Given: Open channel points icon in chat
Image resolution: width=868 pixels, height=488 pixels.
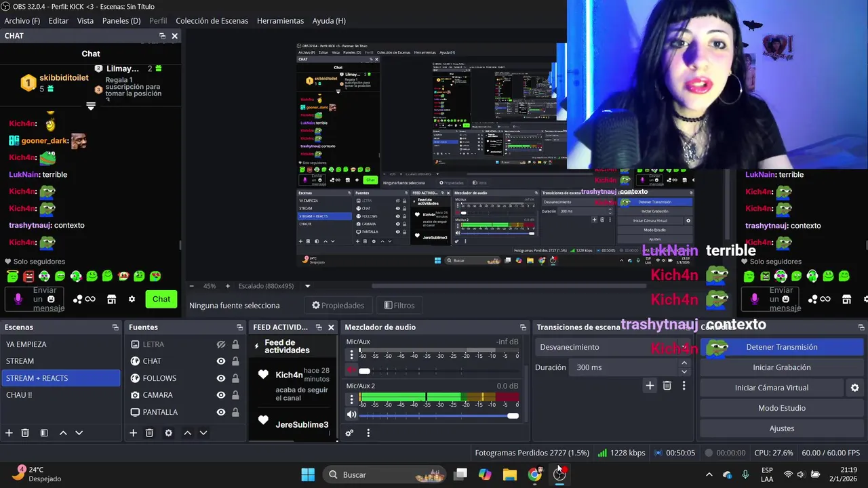Looking at the screenshot, I should point(84,299).
